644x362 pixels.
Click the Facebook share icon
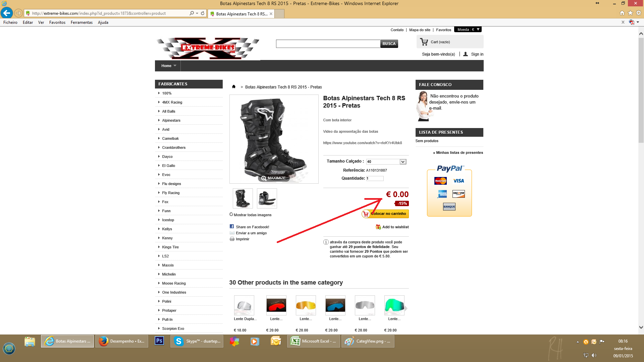[232, 227]
